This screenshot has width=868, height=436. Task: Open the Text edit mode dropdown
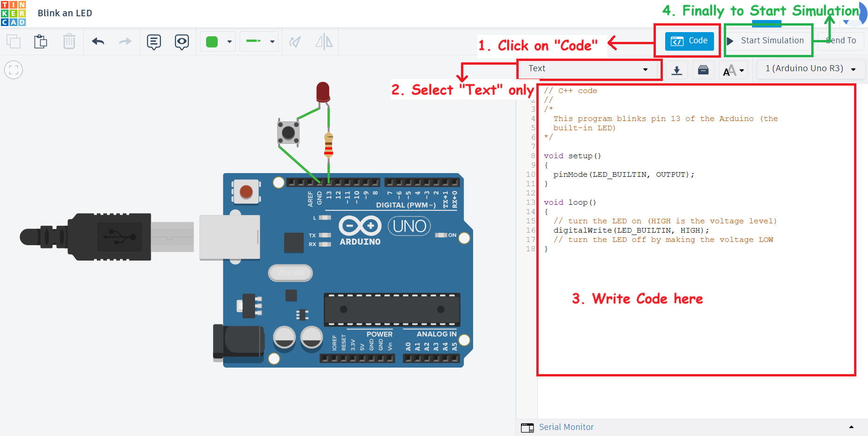pyautogui.click(x=589, y=69)
